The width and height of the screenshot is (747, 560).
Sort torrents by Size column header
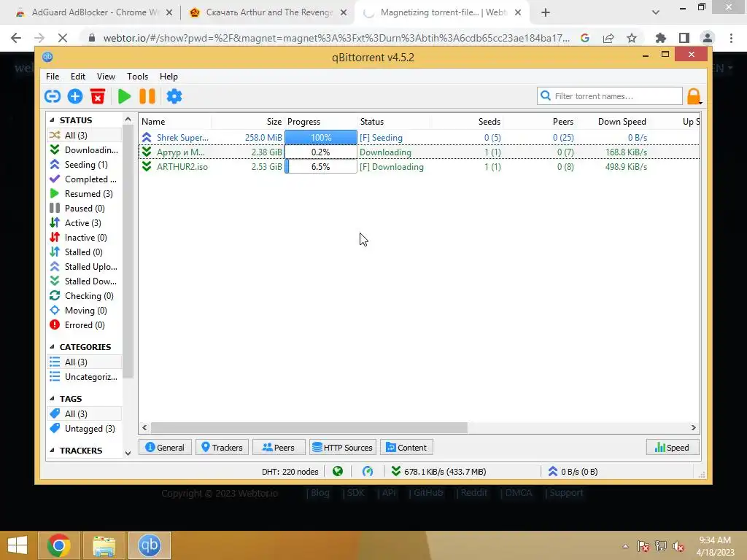pyautogui.click(x=248, y=122)
